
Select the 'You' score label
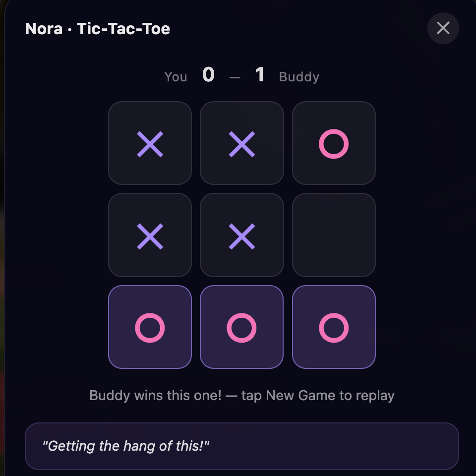(176, 76)
